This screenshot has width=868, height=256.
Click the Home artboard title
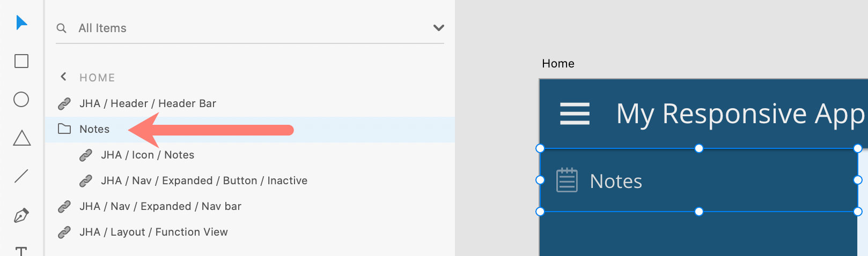tap(558, 64)
